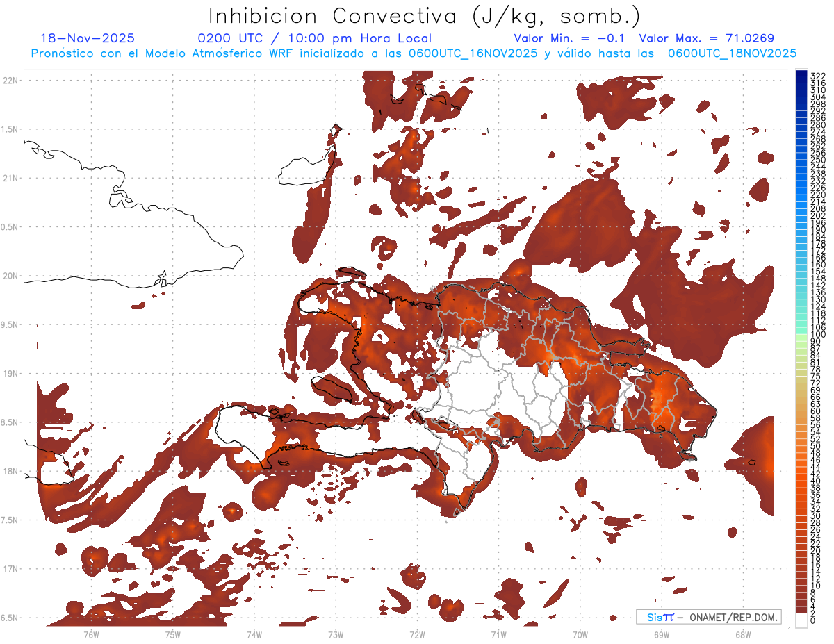Image resolution: width=834 pixels, height=644 pixels.
Task: Click the '76W' longitude label
Action: [91, 635]
